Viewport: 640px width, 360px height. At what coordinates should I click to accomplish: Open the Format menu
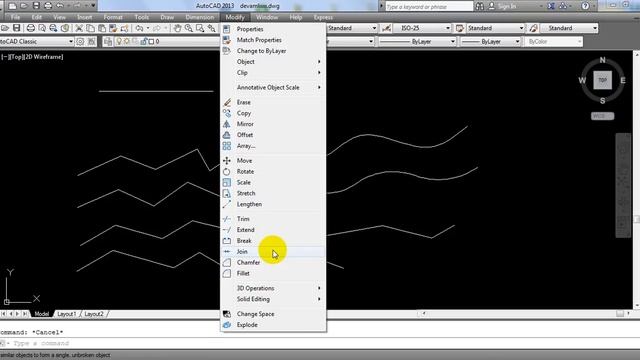(113, 17)
